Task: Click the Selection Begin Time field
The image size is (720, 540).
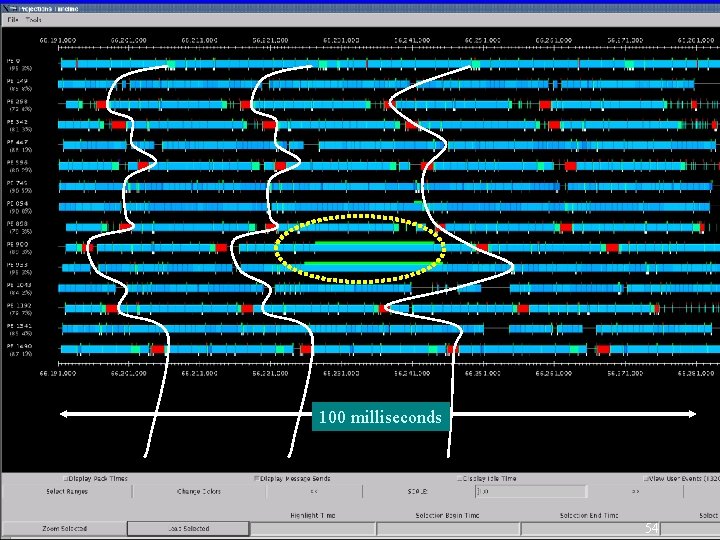Action: pyautogui.click(x=448, y=529)
